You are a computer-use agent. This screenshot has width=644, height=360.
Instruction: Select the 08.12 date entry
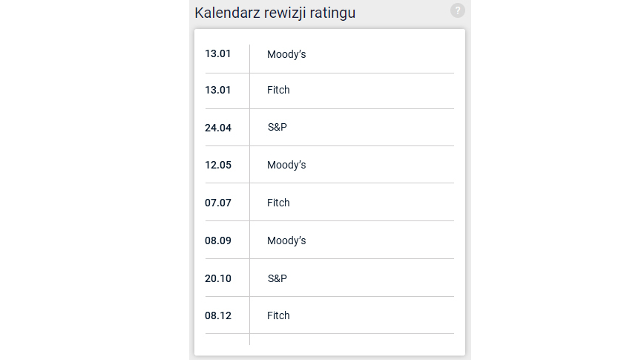pos(218,315)
